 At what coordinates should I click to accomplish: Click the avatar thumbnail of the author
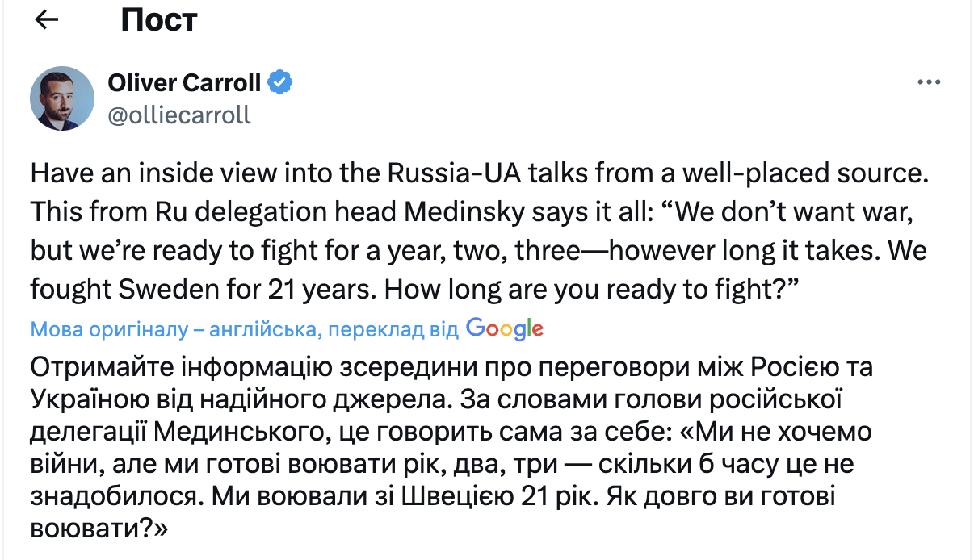[x=61, y=97]
